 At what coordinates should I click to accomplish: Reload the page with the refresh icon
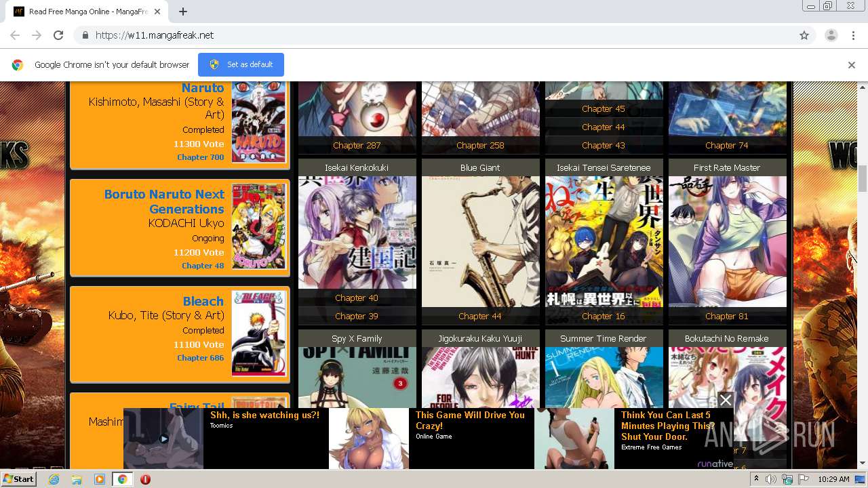point(58,35)
